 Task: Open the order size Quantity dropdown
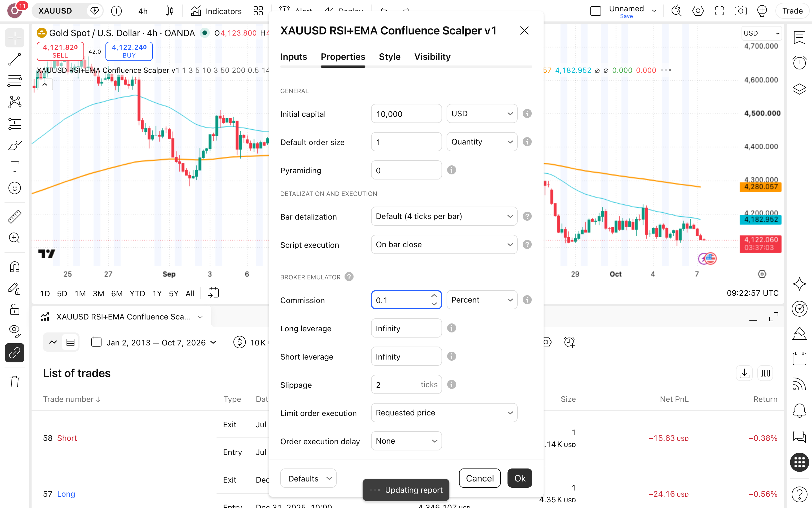click(x=482, y=142)
